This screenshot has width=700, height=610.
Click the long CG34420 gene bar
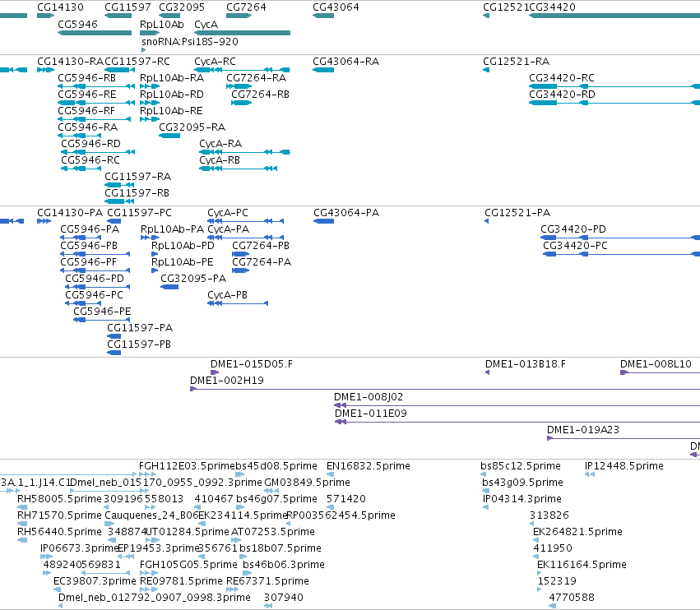coord(614,16)
